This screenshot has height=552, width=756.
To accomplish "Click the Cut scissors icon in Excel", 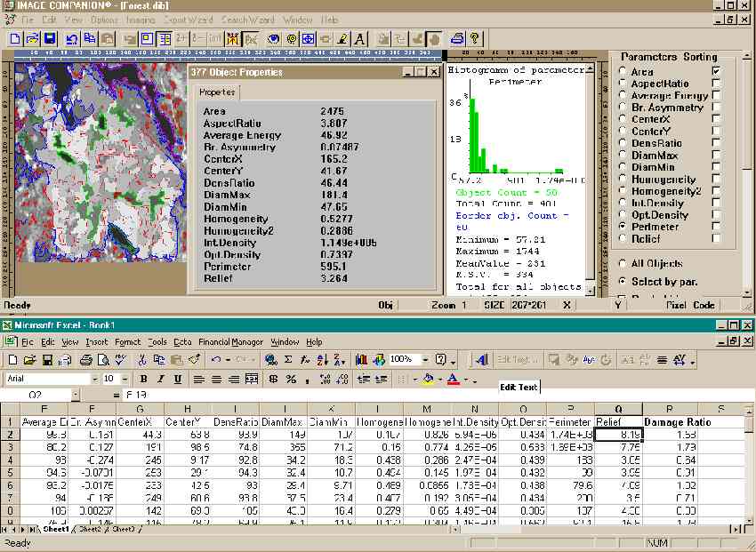I will point(142,360).
